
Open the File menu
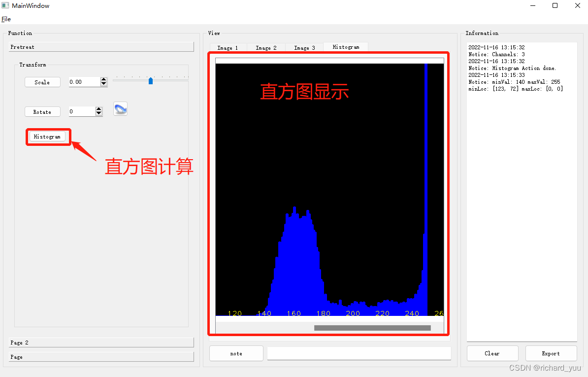pos(6,19)
